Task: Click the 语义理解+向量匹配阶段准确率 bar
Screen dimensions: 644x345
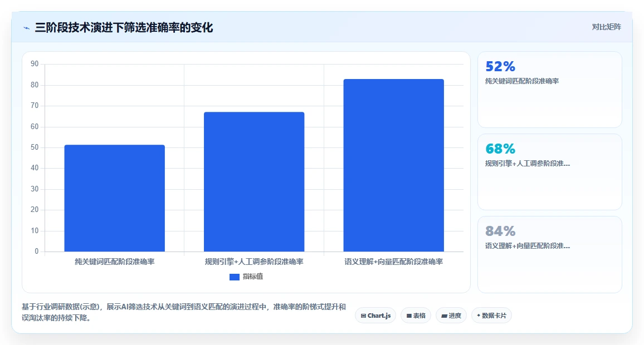Action: click(x=393, y=165)
